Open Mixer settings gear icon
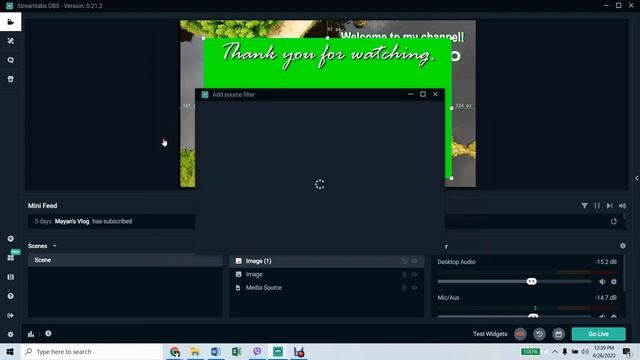 click(622, 246)
